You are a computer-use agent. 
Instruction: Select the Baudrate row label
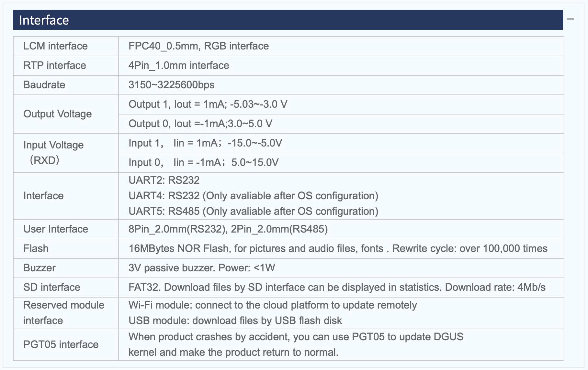[x=44, y=85]
